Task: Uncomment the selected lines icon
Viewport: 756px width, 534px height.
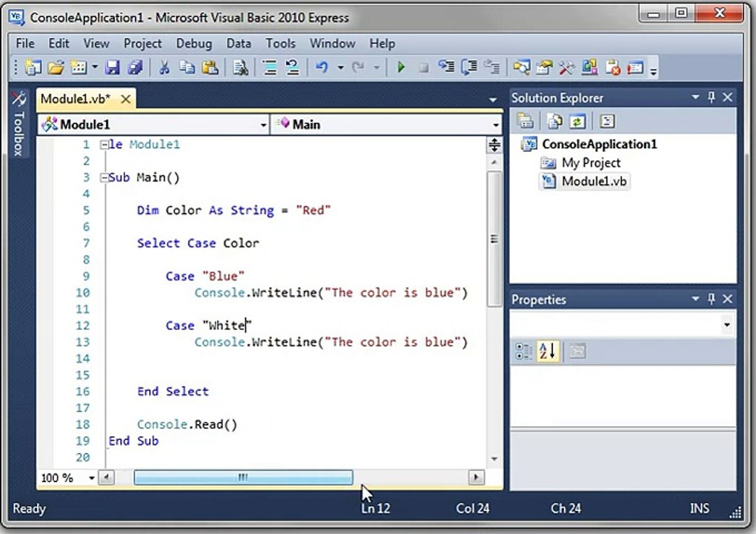Action: [x=292, y=67]
